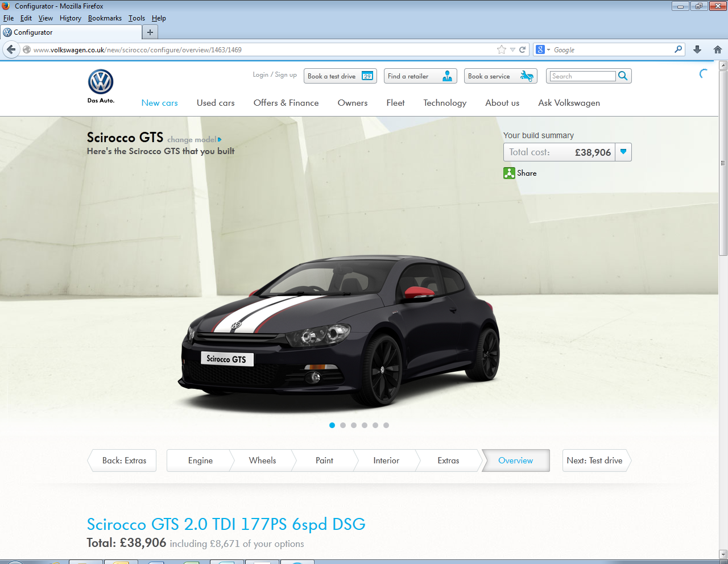Open the History menu

point(71,18)
